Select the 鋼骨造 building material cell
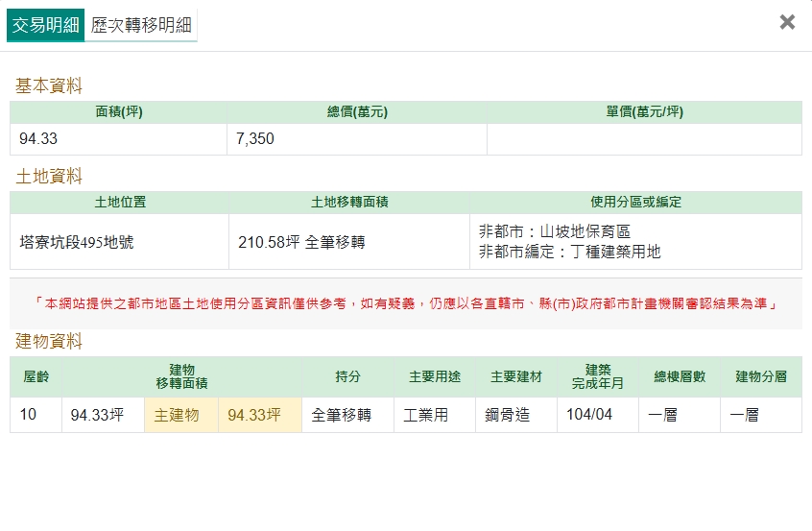Screen dimensions: 812x531 point(506,416)
